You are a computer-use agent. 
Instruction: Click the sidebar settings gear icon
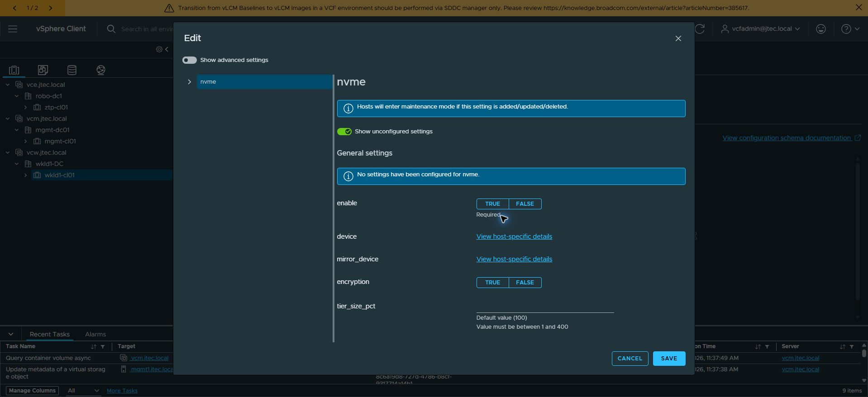coord(159,49)
